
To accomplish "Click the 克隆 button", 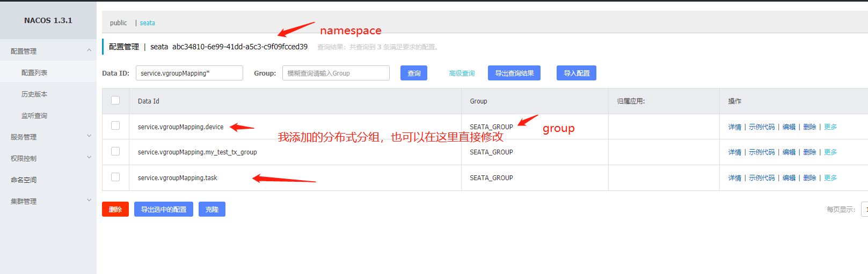I will 212,209.
